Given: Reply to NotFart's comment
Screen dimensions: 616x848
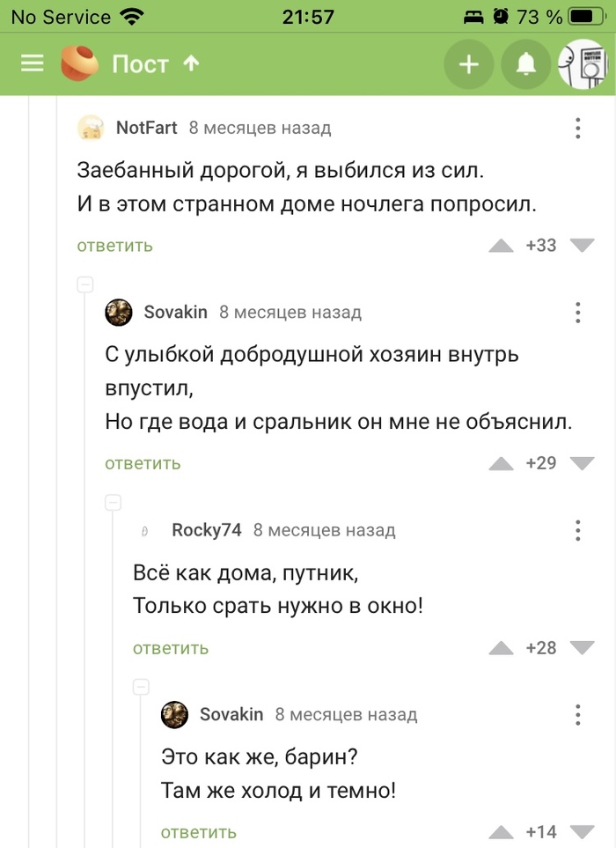Looking at the screenshot, I should coord(115,246).
